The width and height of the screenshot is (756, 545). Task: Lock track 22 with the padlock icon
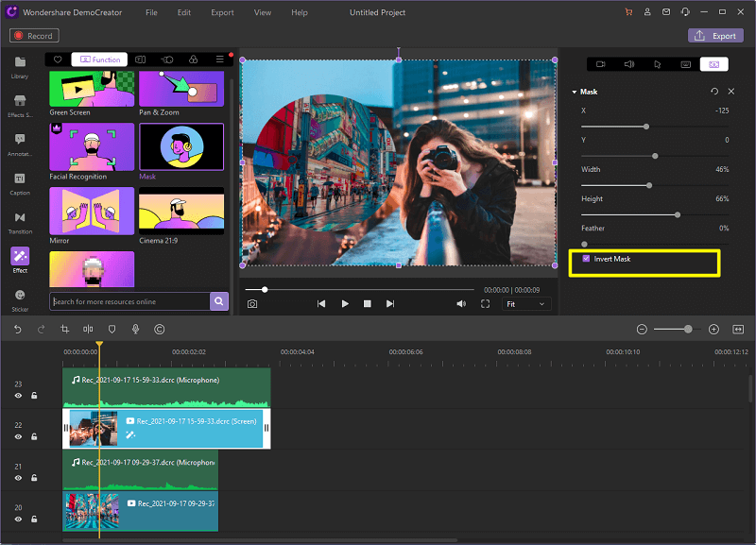34,436
